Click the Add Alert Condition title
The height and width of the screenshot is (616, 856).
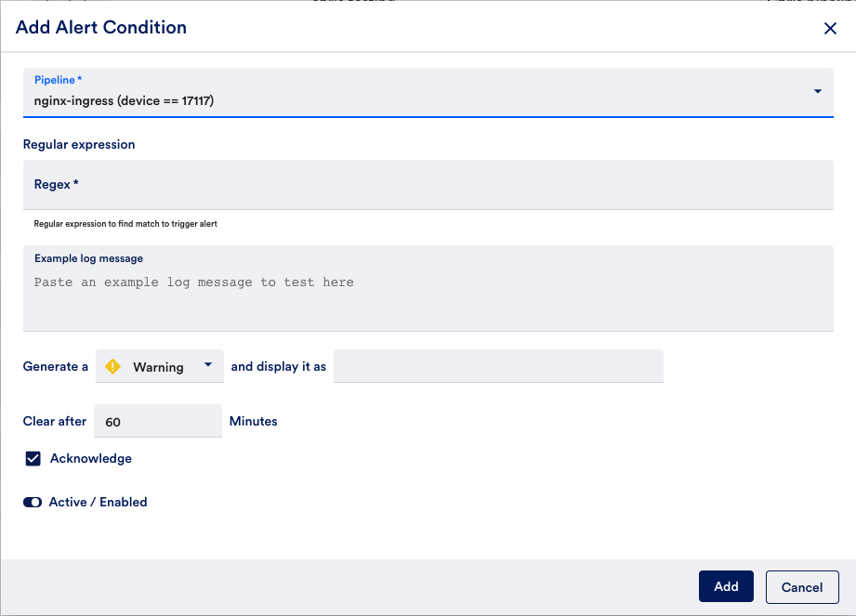101,28
